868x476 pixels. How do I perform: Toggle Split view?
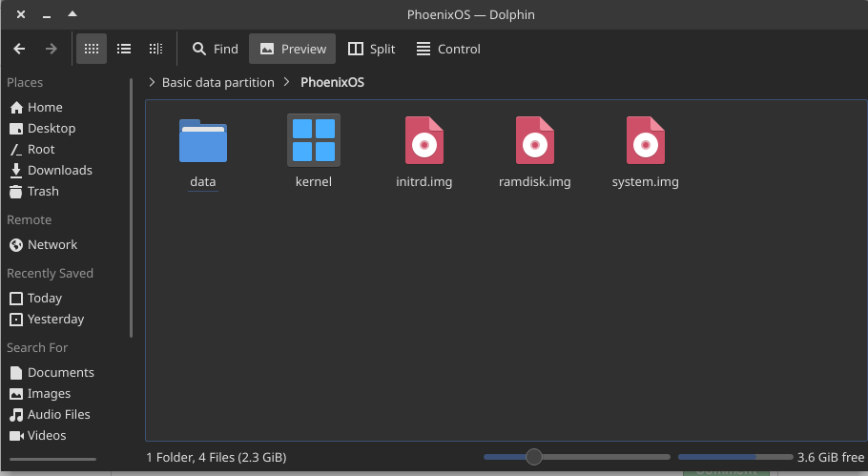click(371, 49)
